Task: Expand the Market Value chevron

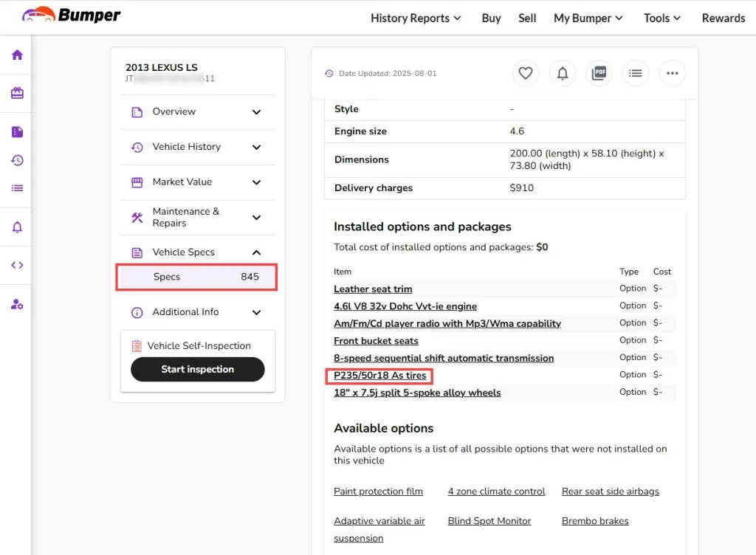Action: pyautogui.click(x=256, y=182)
